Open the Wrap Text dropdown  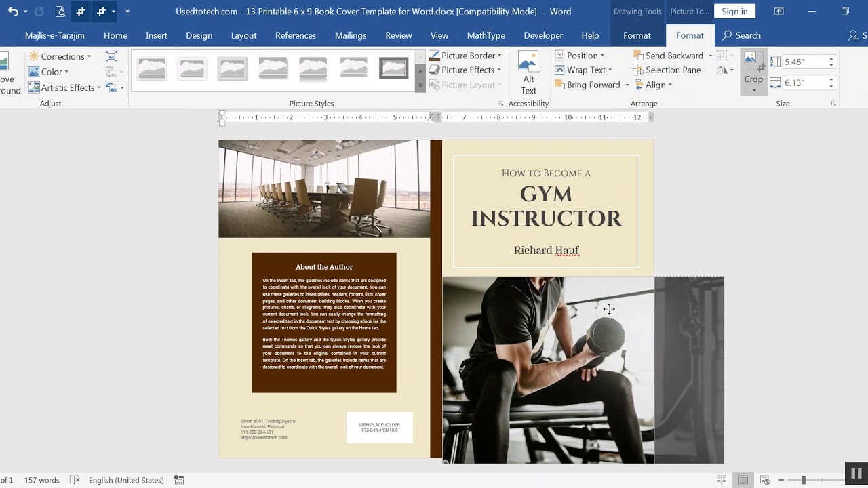point(583,70)
